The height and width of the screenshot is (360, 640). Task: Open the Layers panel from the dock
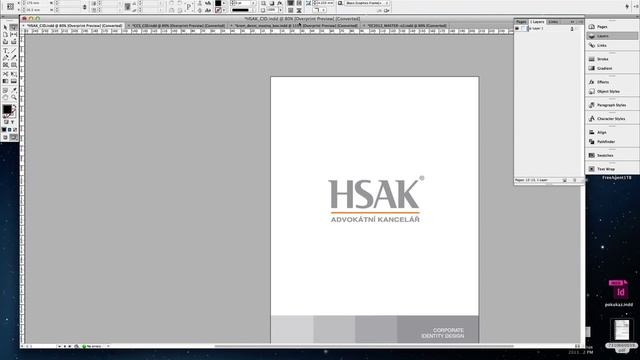point(611,36)
